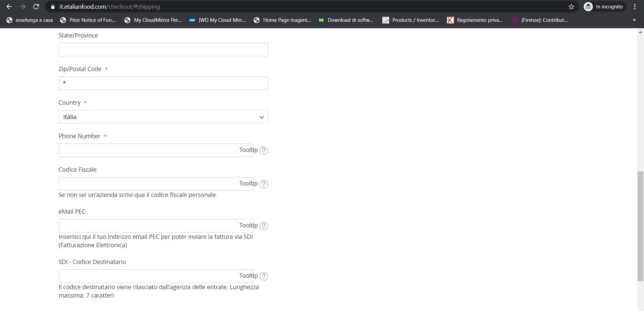Viewport: 644px width, 311px height.
Task: Click the address bar URL
Action: [110, 7]
